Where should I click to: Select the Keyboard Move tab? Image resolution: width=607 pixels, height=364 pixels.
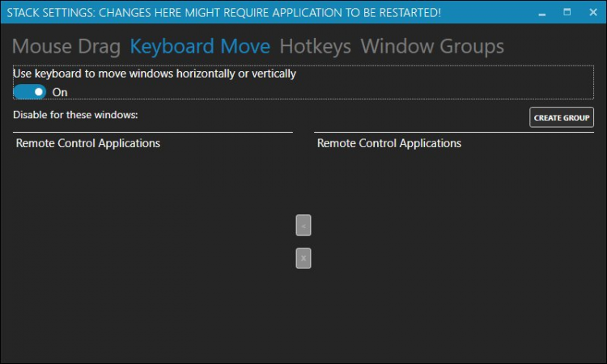click(x=200, y=47)
